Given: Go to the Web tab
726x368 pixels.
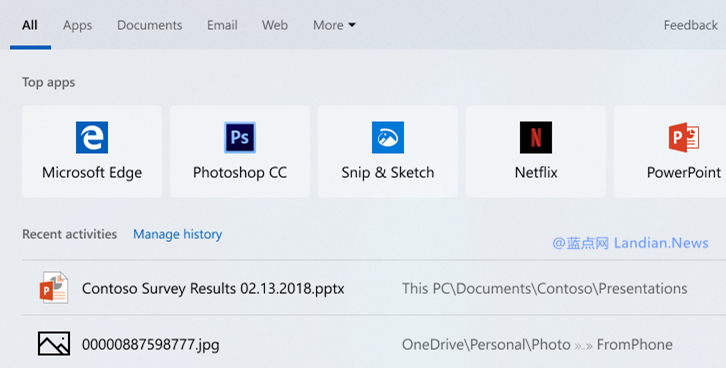Looking at the screenshot, I should (x=275, y=25).
